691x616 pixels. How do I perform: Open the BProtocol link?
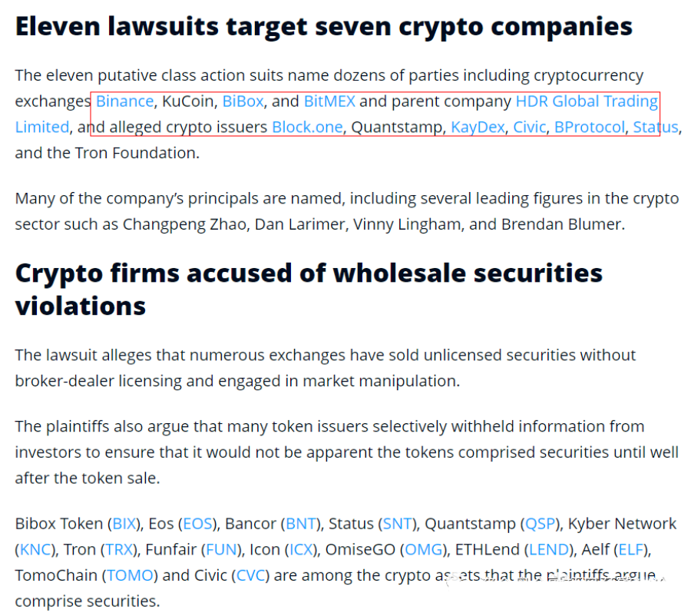click(x=590, y=127)
